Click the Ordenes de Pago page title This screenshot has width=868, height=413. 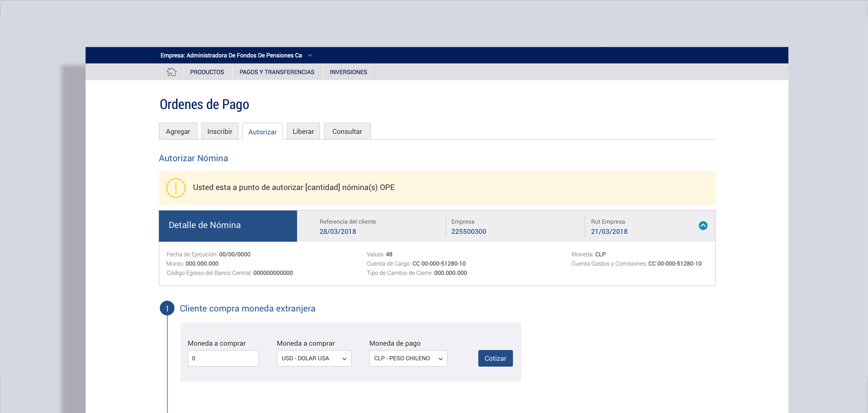click(x=204, y=104)
